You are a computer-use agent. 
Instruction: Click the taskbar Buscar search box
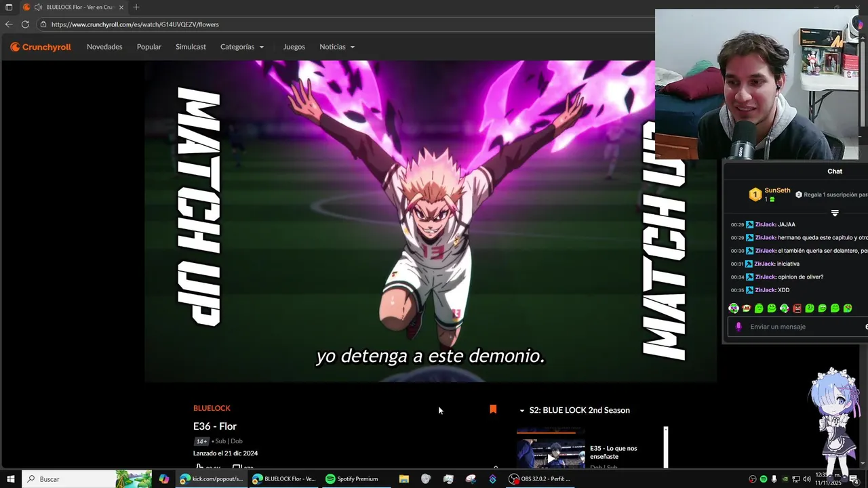[86, 479]
